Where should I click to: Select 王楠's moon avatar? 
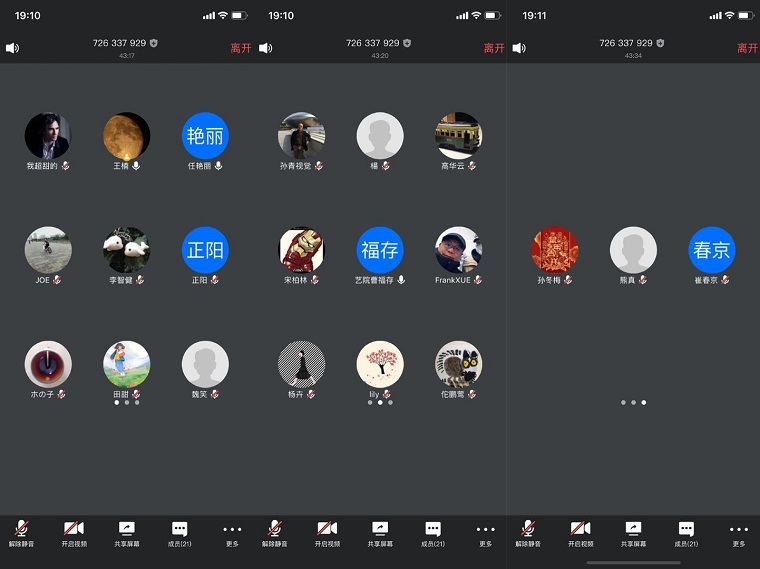point(127,136)
